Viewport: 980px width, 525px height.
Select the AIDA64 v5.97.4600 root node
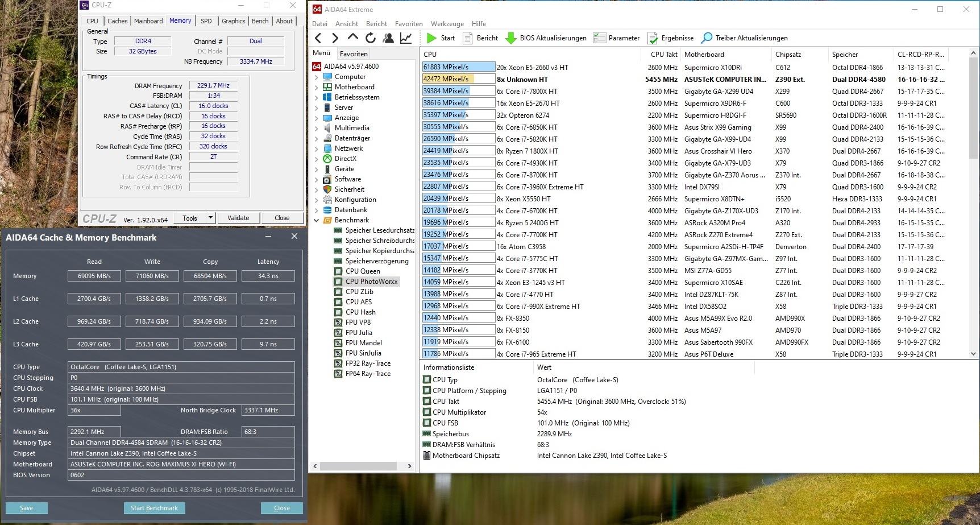(x=351, y=67)
